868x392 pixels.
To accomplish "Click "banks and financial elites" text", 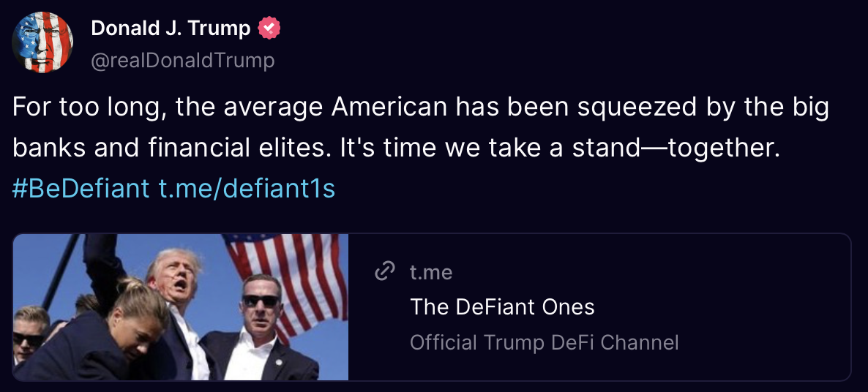I will click(x=173, y=148).
